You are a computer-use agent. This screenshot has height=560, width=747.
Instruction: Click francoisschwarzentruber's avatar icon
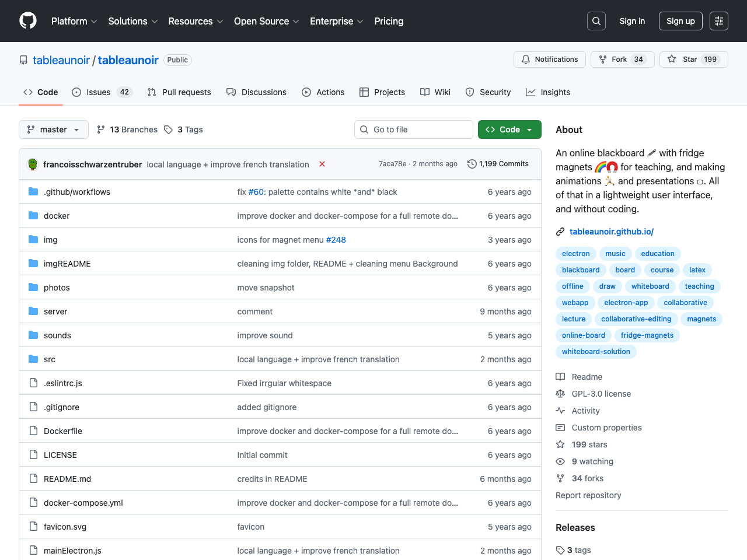point(33,164)
